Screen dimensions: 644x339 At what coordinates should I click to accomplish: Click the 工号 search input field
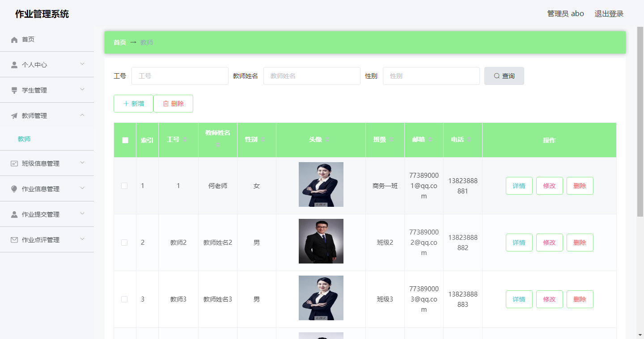[180, 76]
